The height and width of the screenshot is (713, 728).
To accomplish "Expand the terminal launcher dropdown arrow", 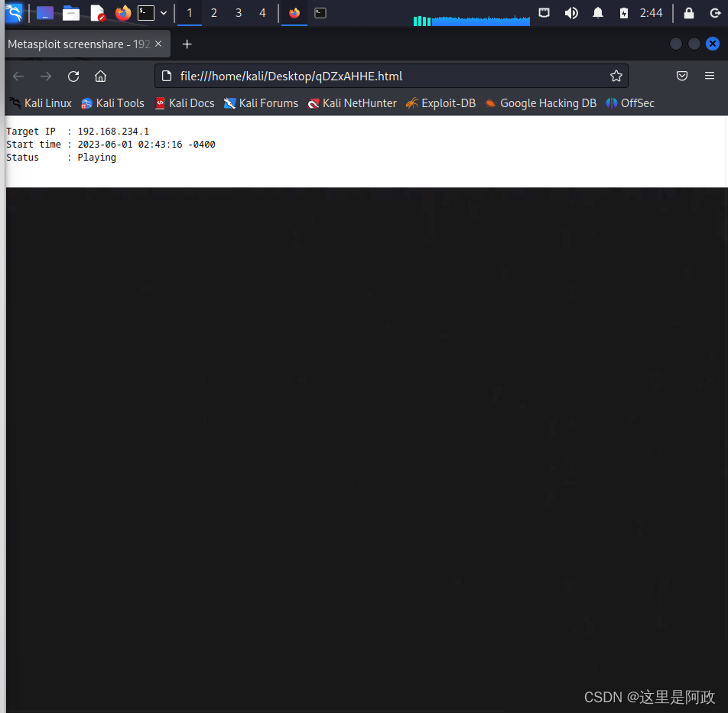I will tap(163, 12).
